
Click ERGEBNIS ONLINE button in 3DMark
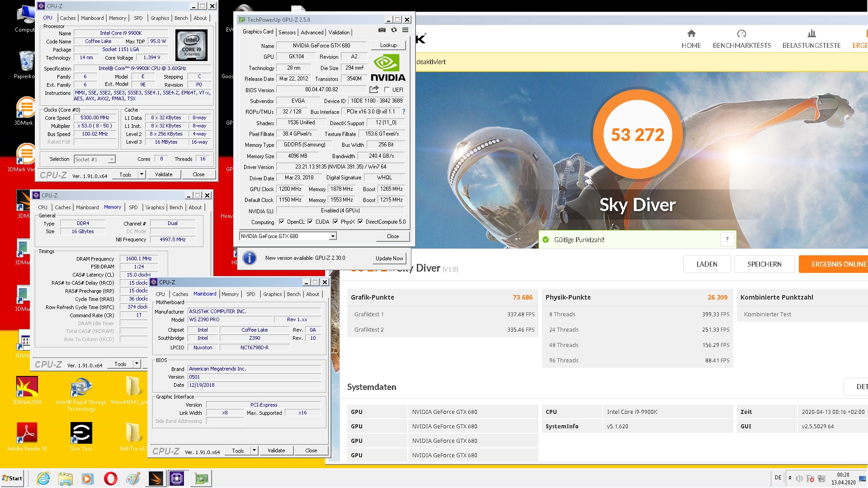point(833,264)
